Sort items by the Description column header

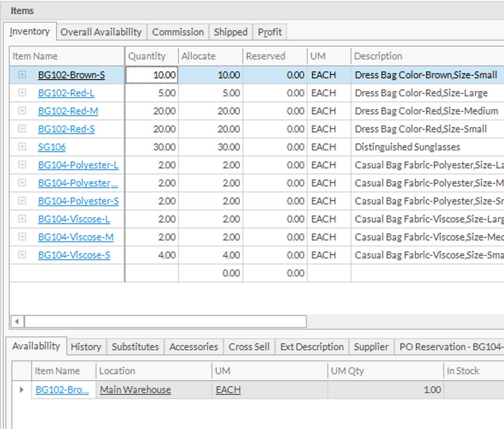pos(378,56)
